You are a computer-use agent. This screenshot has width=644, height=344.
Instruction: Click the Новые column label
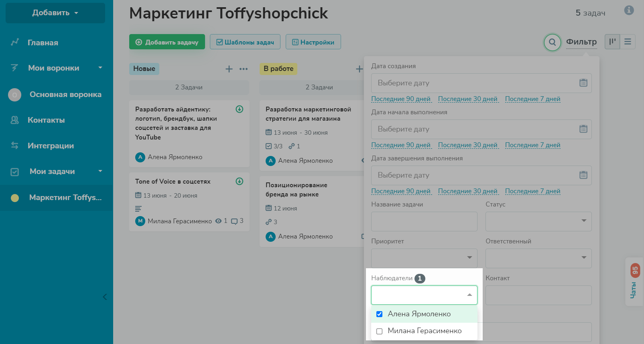coord(144,69)
